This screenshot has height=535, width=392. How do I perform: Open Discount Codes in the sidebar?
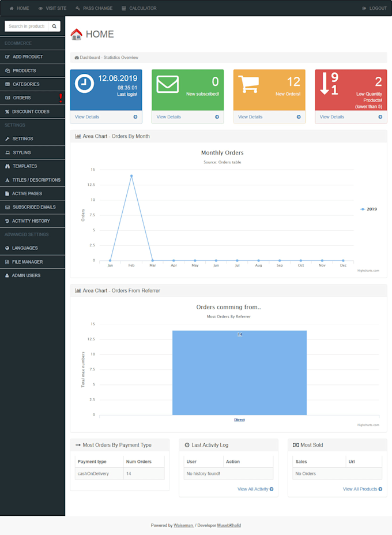point(31,111)
